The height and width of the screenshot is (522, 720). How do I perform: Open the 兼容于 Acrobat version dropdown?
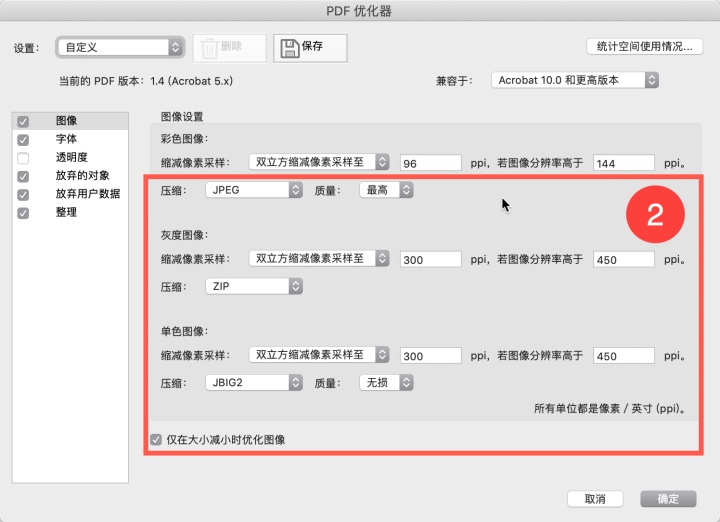[x=575, y=80]
